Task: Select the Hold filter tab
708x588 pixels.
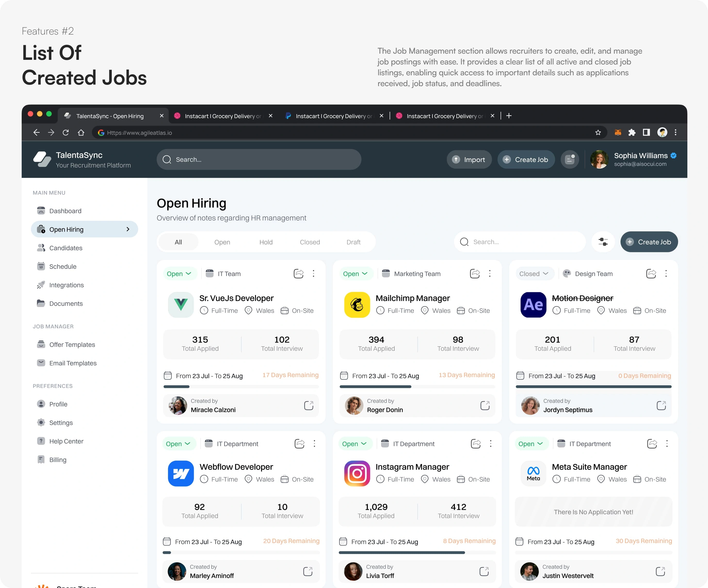Action: (x=266, y=242)
